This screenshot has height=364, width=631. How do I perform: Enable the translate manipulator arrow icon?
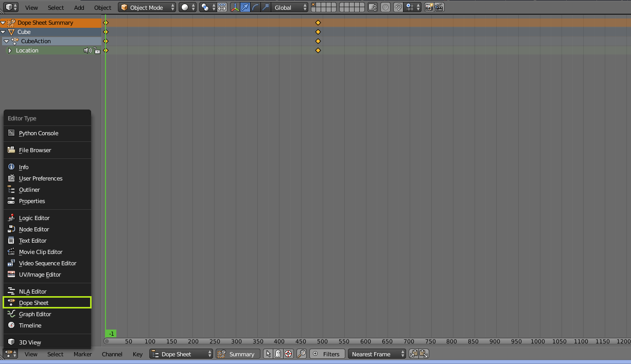246,7
